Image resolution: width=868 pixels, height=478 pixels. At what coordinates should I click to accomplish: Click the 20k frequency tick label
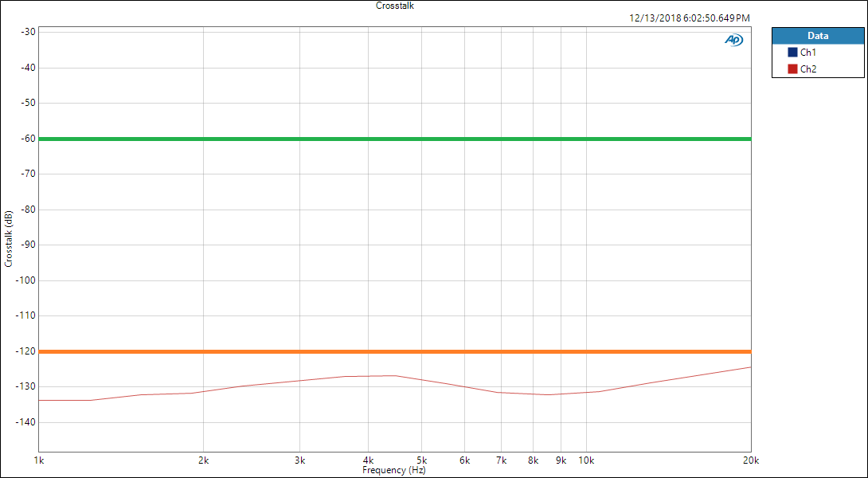coord(751,460)
